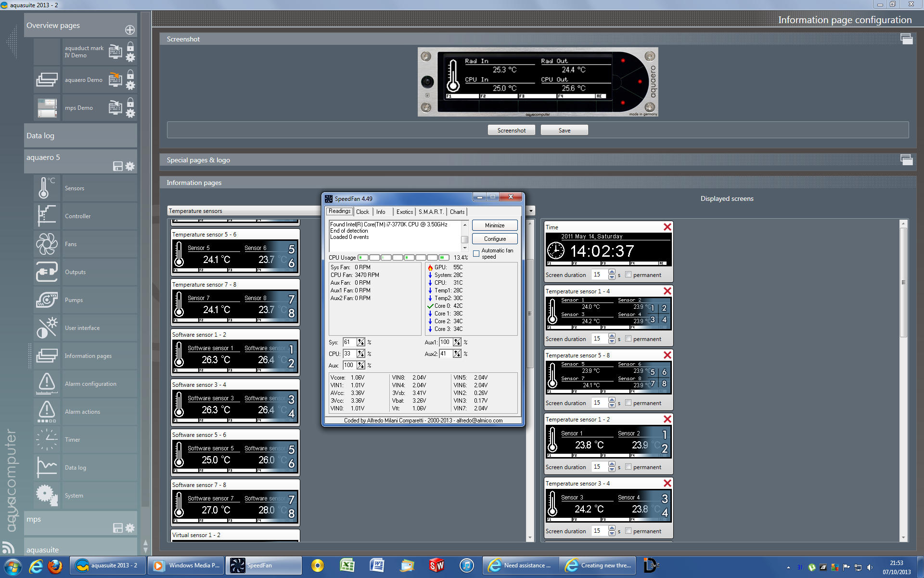Open the S.M.A.R.T. tab
Image resolution: width=924 pixels, height=578 pixels.
(x=431, y=212)
